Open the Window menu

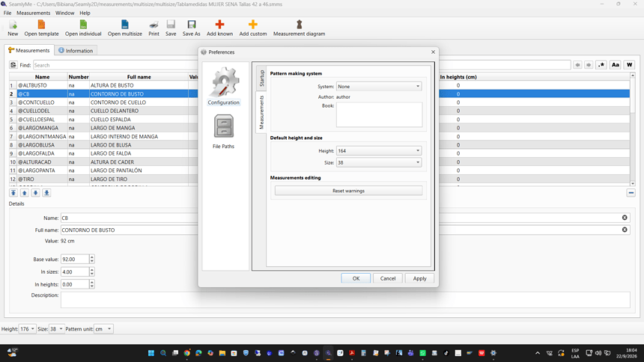(65, 13)
